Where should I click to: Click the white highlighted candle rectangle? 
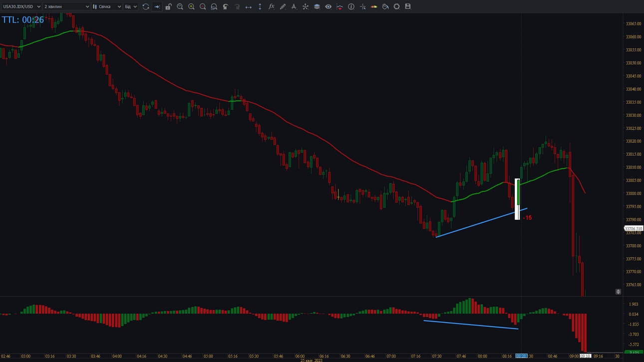click(x=517, y=199)
